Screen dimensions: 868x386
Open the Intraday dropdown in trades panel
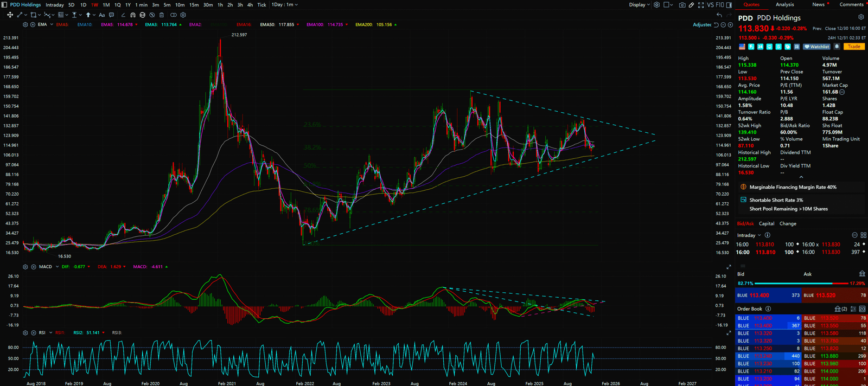point(749,235)
